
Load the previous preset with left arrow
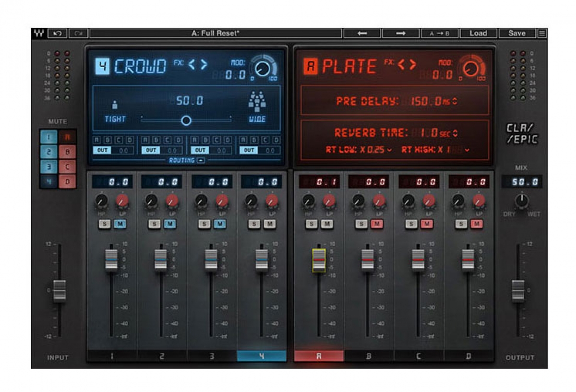click(x=362, y=34)
